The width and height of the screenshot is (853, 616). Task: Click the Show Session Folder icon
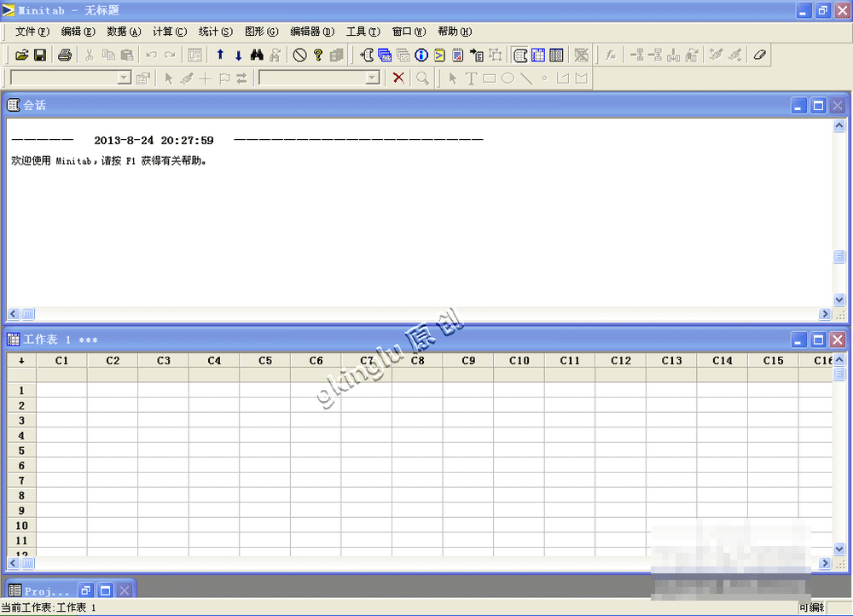[x=367, y=55]
